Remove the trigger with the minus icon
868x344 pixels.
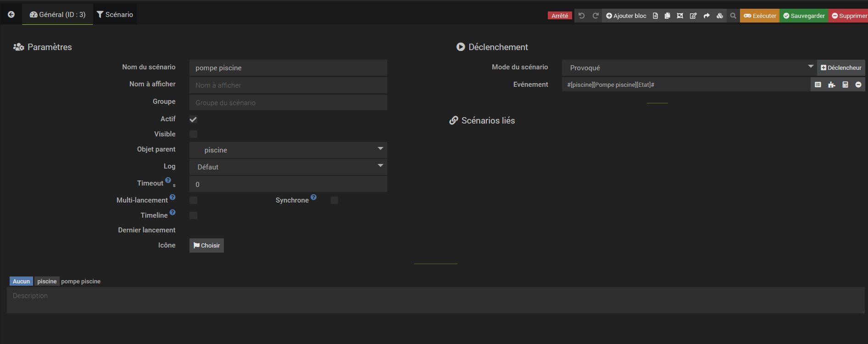coord(858,85)
